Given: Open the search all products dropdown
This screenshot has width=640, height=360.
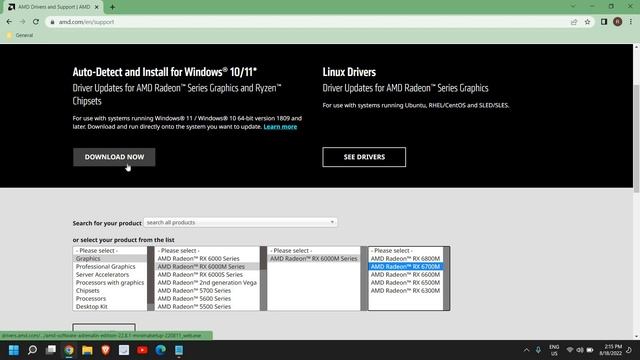Looking at the screenshot, I should pyautogui.click(x=240, y=222).
